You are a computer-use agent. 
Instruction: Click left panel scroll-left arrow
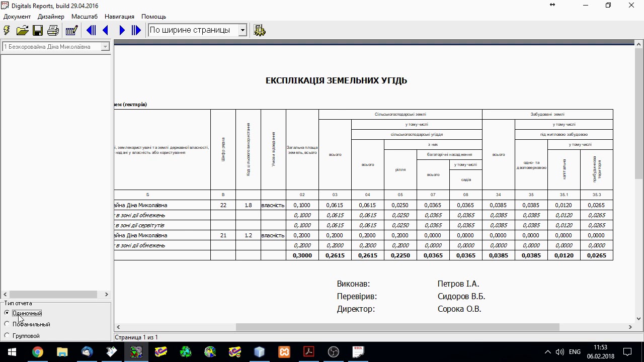(x=5, y=294)
